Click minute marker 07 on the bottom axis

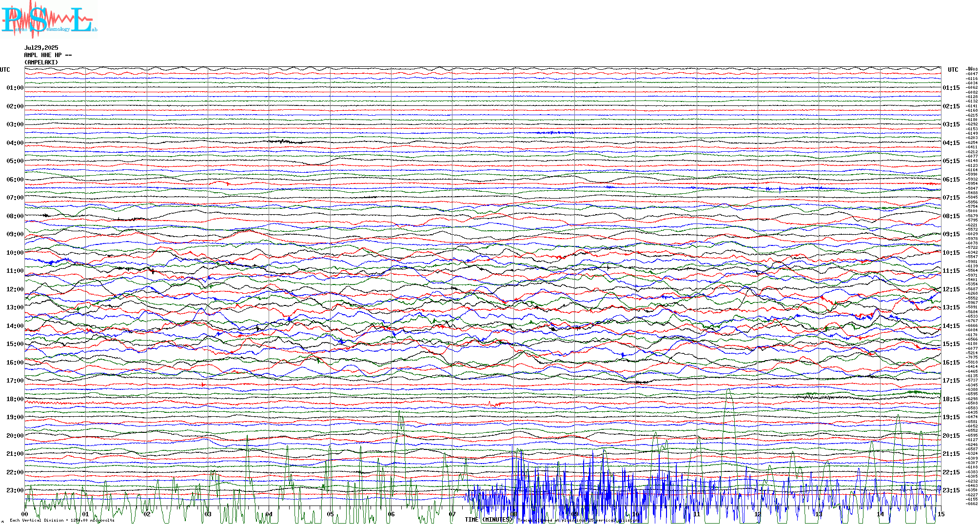[x=452, y=514]
